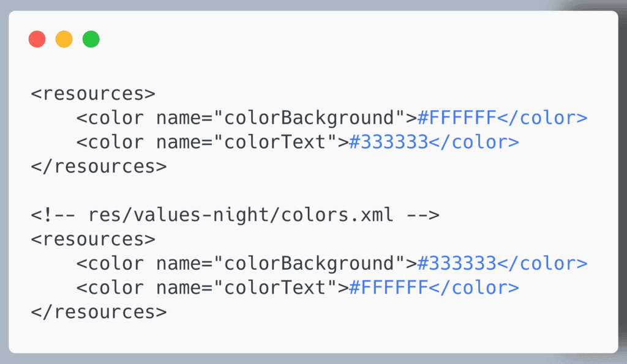
Task: Click the blue </color> closing tag after the first #333333
Action: click(x=475, y=143)
